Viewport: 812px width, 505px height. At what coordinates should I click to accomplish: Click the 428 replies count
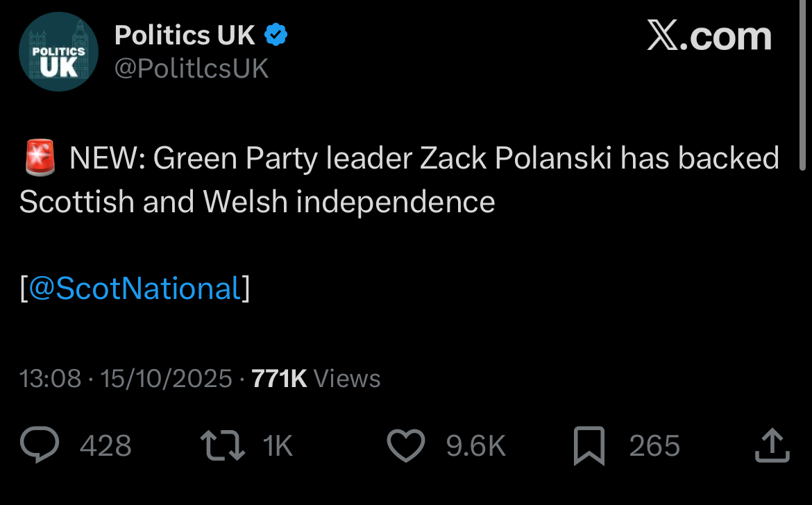pyautogui.click(x=105, y=446)
